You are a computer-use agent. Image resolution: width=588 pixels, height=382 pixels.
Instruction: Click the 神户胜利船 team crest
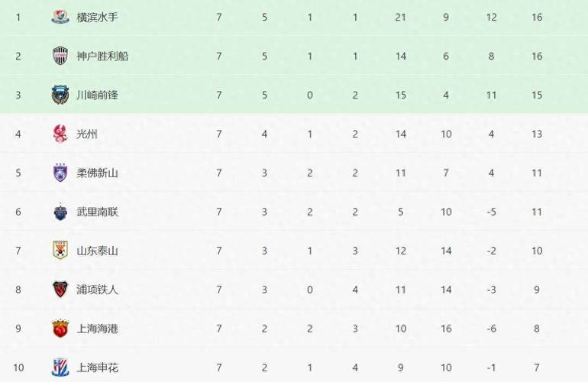click(x=60, y=56)
